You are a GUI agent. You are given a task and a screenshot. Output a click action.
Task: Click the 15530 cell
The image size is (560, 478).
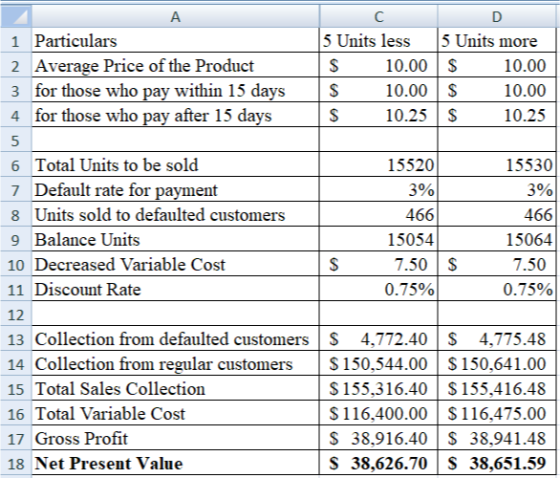tap(497, 165)
